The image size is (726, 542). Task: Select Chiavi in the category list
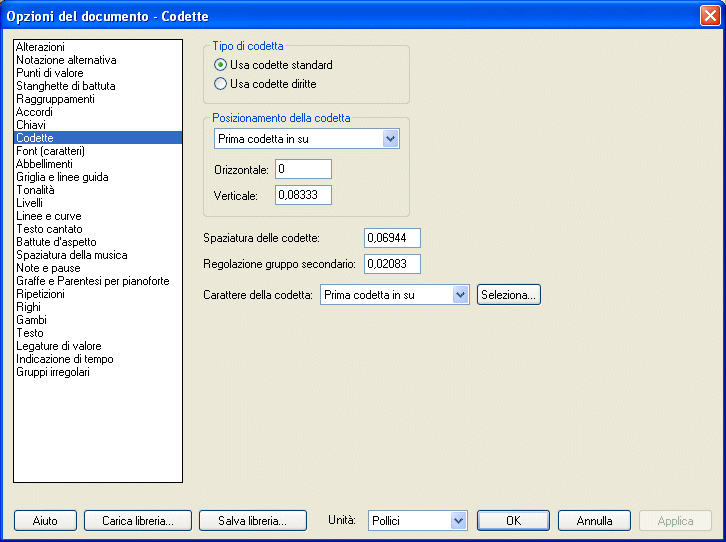pos(98,125)
